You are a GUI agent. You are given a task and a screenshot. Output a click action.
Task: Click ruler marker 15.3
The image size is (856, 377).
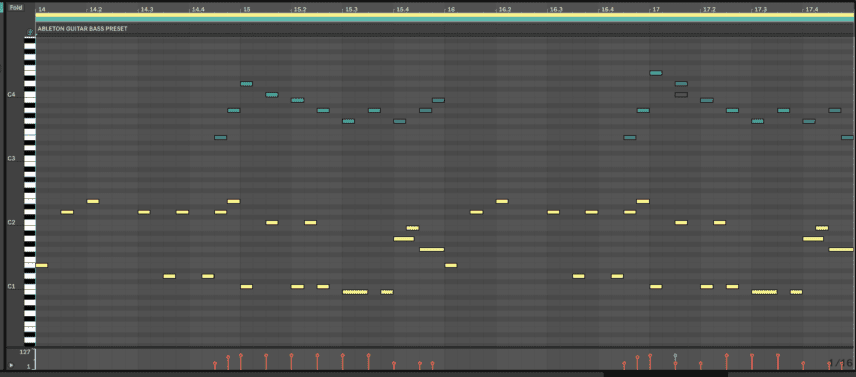351,9
